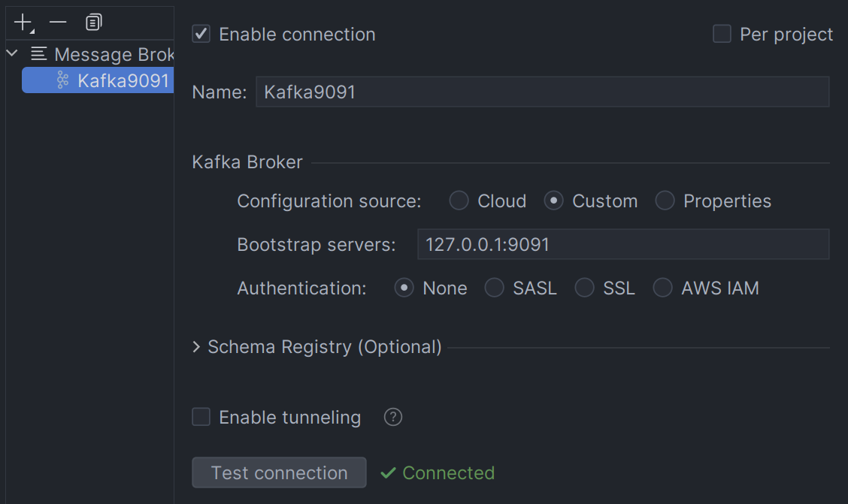Viewport: 848px width, 504px height.
Task: Select AWS IAM authentication
Action: point(662,288)
